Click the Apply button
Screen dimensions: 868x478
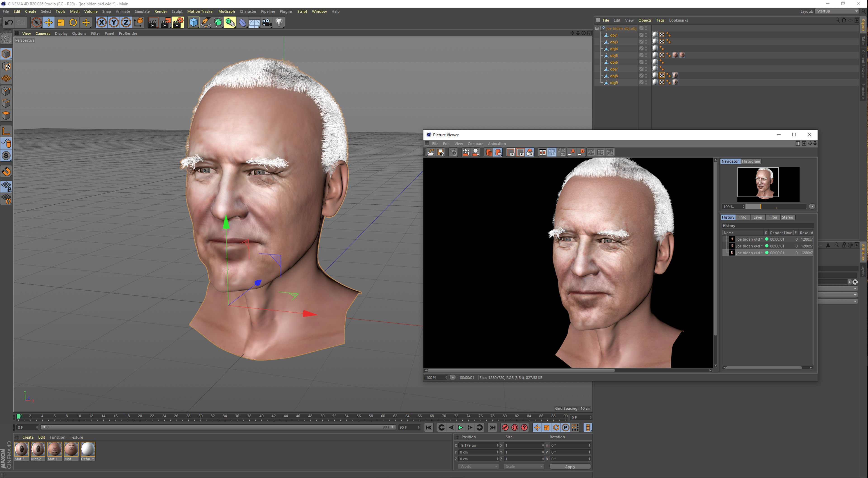(570, 466)
